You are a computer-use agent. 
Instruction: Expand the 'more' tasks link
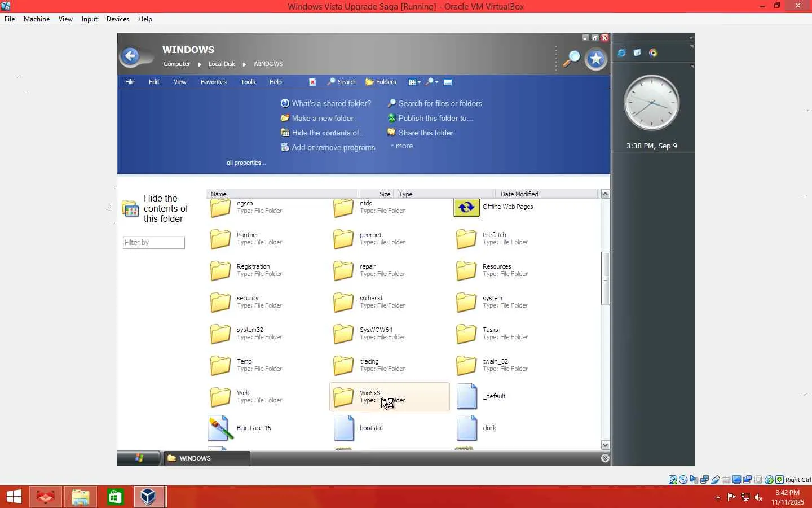click(x=402, y=146)
